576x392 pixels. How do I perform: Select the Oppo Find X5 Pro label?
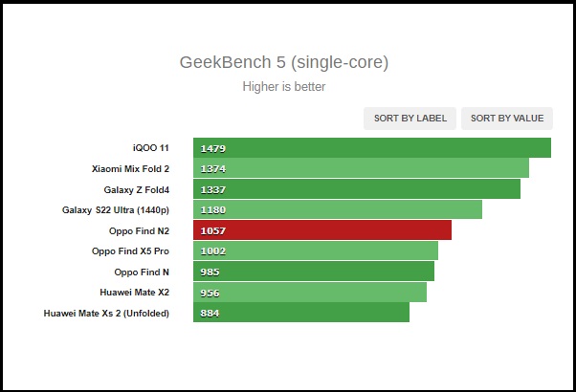point(130,251)
